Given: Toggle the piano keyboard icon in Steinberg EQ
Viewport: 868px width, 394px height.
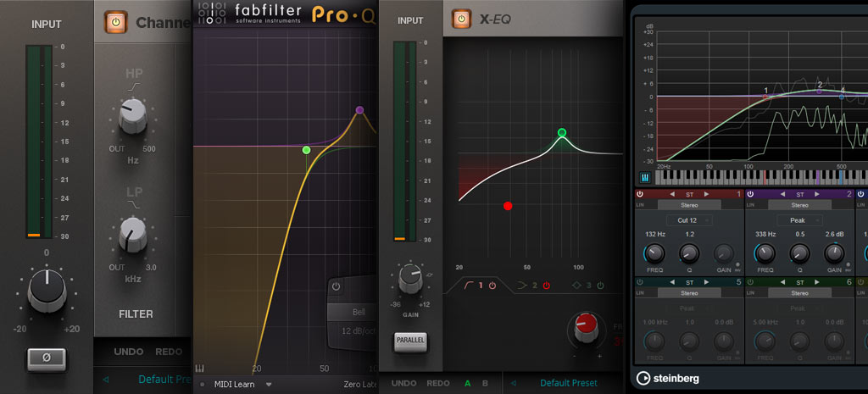Looking at the screenshot, I should [x=645, y=178].
